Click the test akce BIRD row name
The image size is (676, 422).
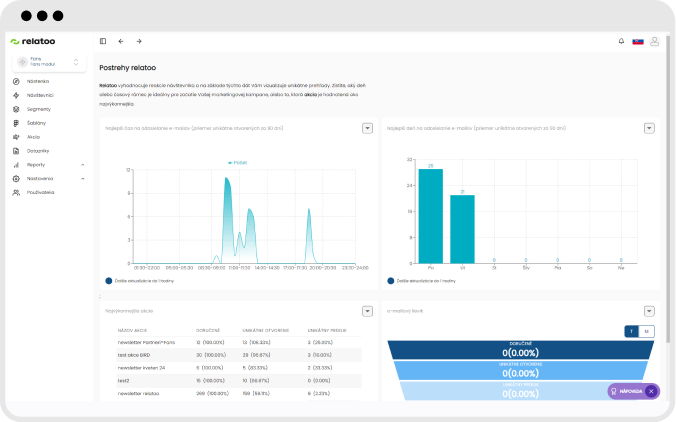134,355
